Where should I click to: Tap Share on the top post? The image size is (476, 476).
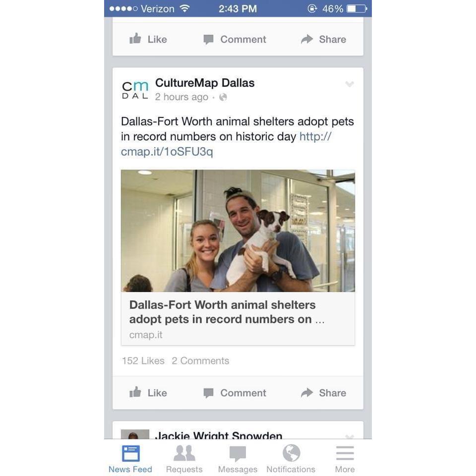tap(323, 39)
